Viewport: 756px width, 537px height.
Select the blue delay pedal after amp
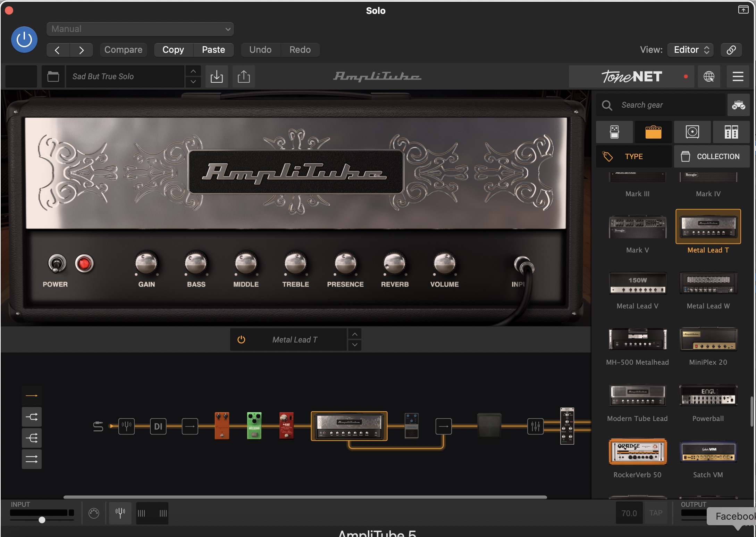[412, 426]
